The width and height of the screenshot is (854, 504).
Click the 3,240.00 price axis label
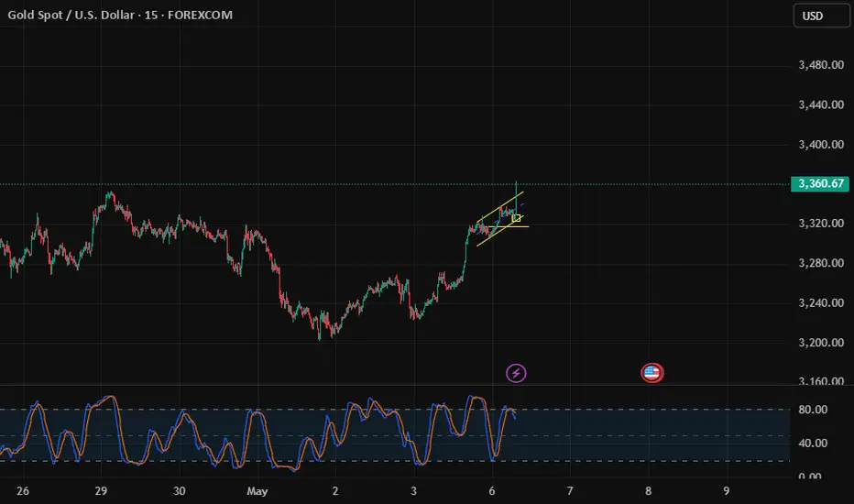[x=821, y=303]
